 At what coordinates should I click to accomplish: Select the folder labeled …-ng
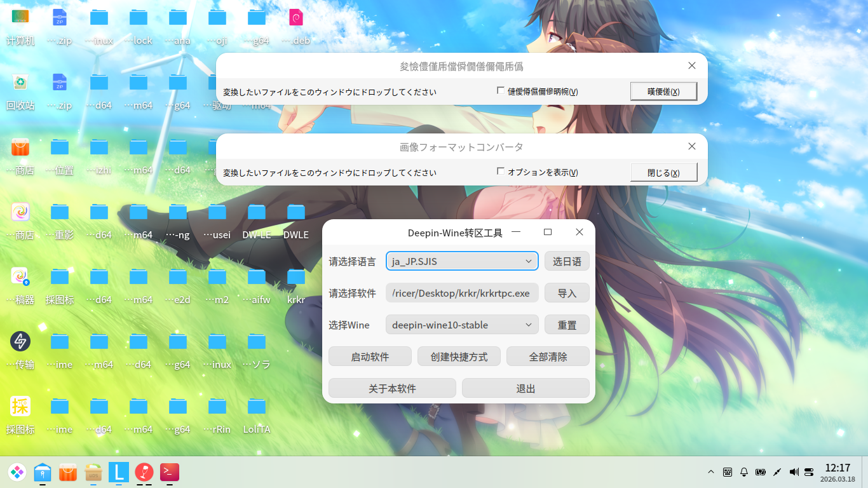(178, 212)
